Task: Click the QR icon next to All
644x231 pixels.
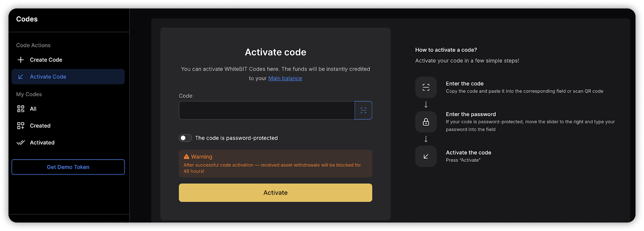Action: click(21, 109)
